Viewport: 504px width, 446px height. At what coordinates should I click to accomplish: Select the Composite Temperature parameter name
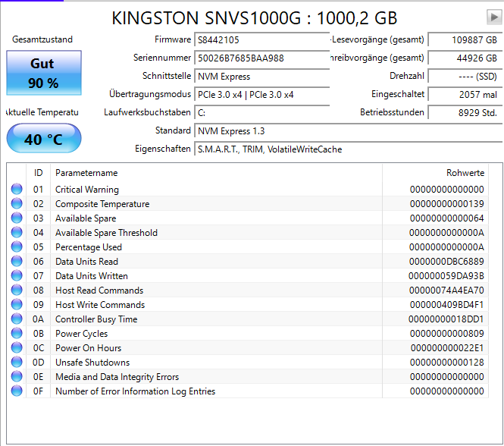point(102,204)
